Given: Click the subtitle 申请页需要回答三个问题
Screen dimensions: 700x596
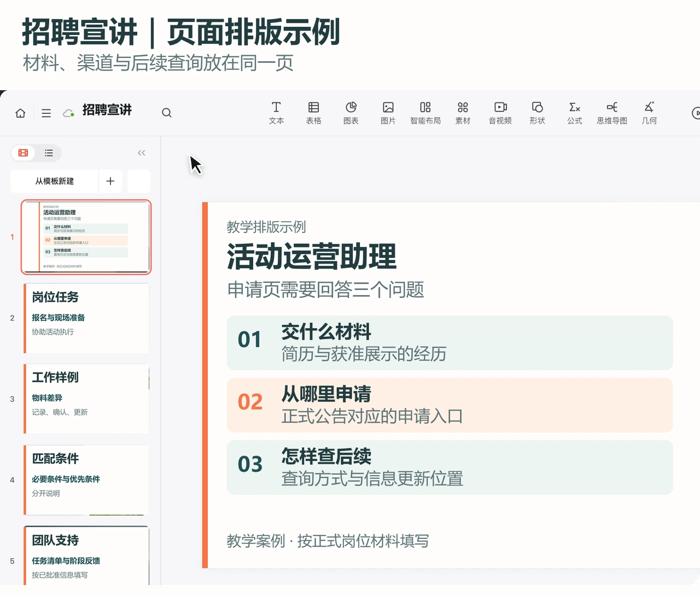Looking at the screenshot, I should point(326,290).
